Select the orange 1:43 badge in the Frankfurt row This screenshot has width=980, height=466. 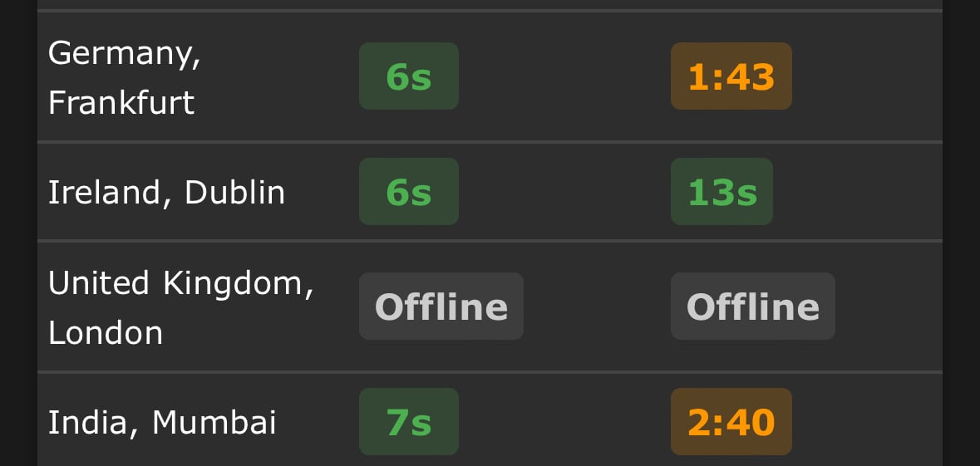731,76
